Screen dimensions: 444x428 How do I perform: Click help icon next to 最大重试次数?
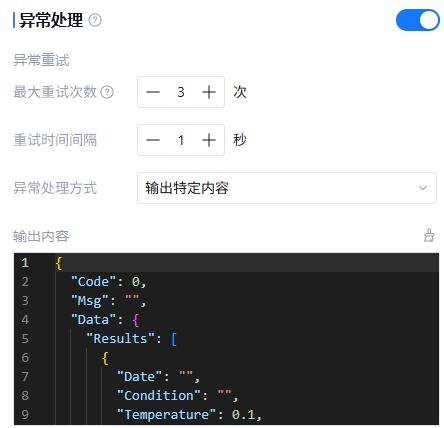click(107, 92)
